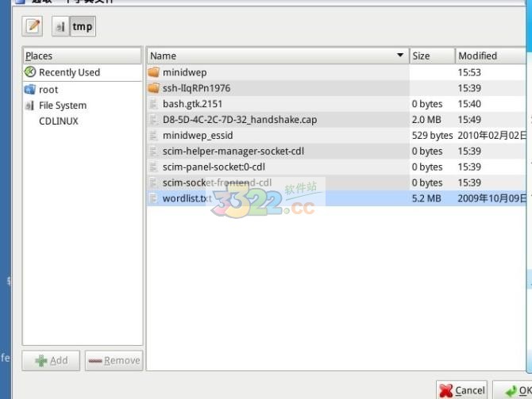Image resolution: width=532 pixels, height=399 pixels.
Task: Click the 15:49 modified time
Action: (x=469, y=120)
